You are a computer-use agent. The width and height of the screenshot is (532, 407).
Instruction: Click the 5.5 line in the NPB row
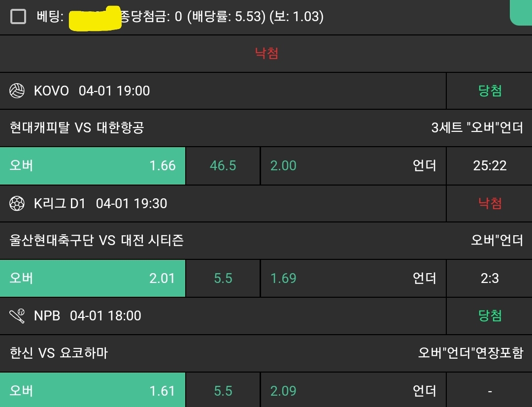[223, 391]
